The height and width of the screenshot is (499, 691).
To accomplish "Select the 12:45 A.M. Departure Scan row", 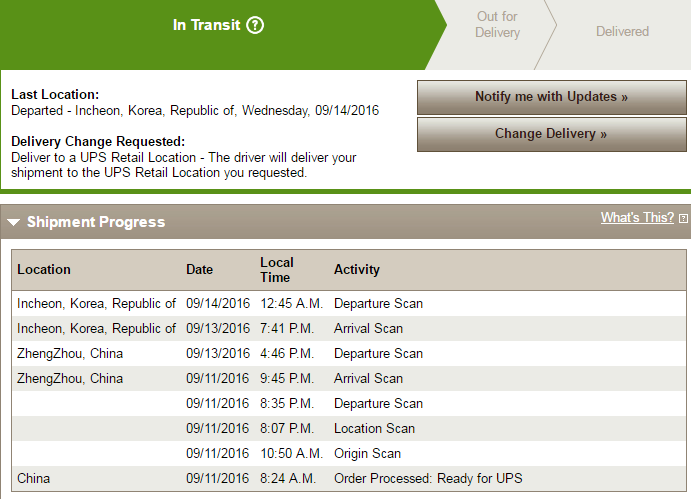I will coord(349,304).
